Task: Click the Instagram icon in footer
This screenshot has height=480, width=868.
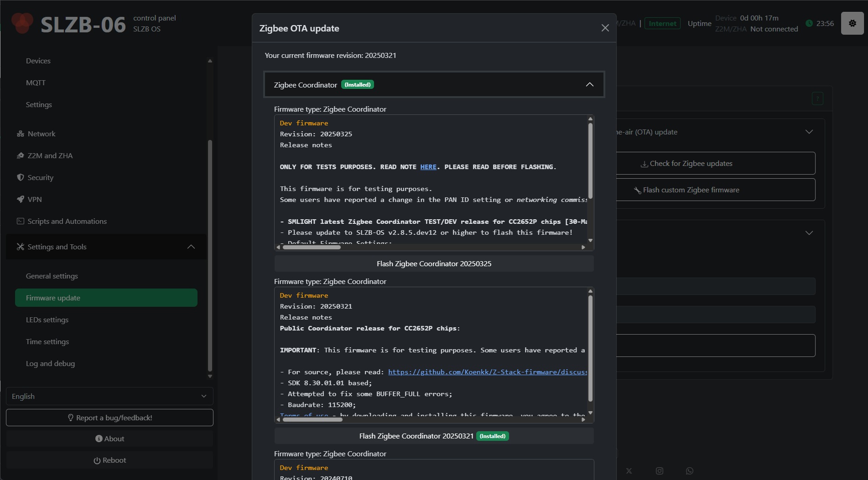Action: pyautogui.click(x=659, y=471)
